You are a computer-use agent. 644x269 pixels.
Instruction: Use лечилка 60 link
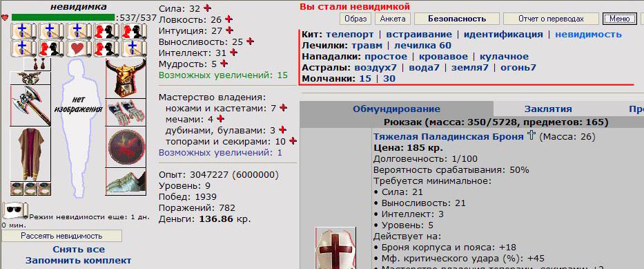click(422, 46)
